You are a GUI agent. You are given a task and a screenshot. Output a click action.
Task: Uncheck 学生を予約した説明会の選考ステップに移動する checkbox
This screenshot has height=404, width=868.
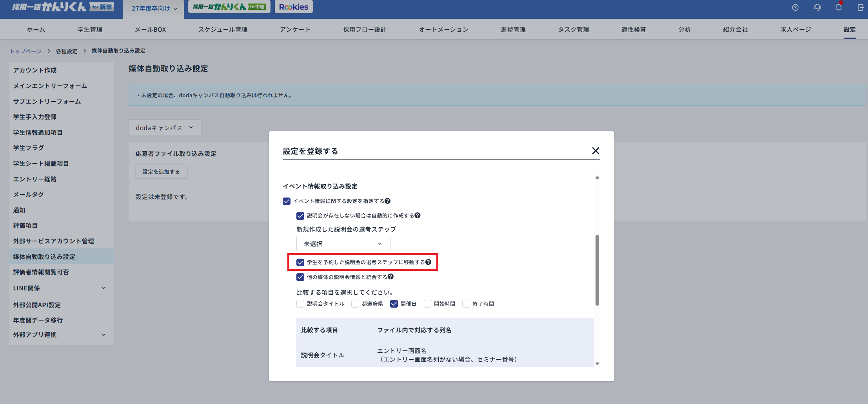coord(300,262)
